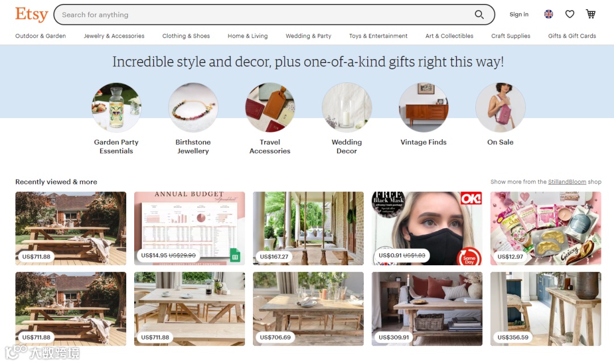
Task: Open the Jewelry & Accessories menu
Action: [114, 36]
